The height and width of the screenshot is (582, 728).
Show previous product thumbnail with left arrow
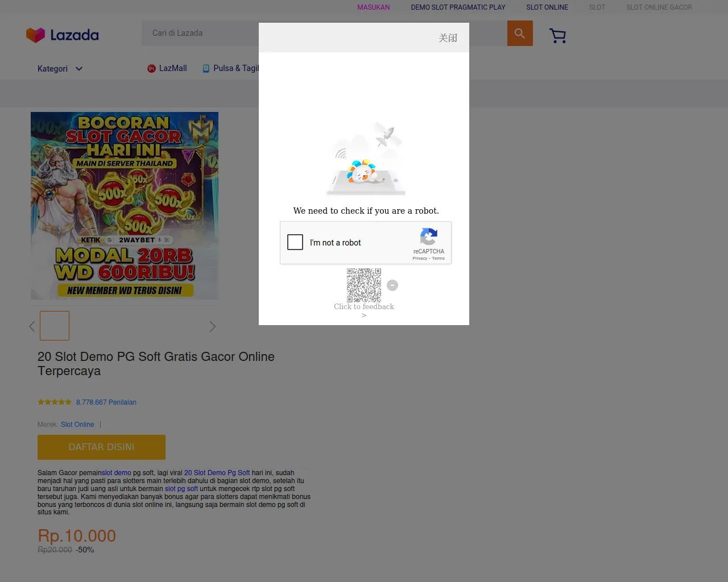(32, 326)
